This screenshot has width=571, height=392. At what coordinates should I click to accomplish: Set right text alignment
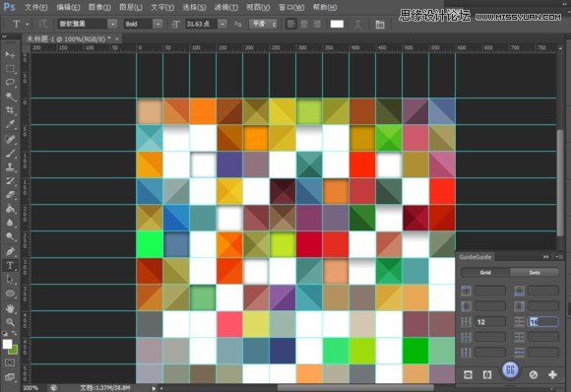click(x=316, y=24)
